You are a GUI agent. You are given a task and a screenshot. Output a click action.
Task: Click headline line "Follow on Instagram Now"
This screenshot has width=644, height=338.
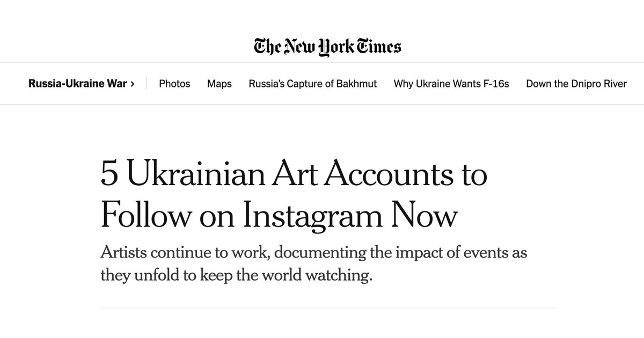[x=279, y=216]
